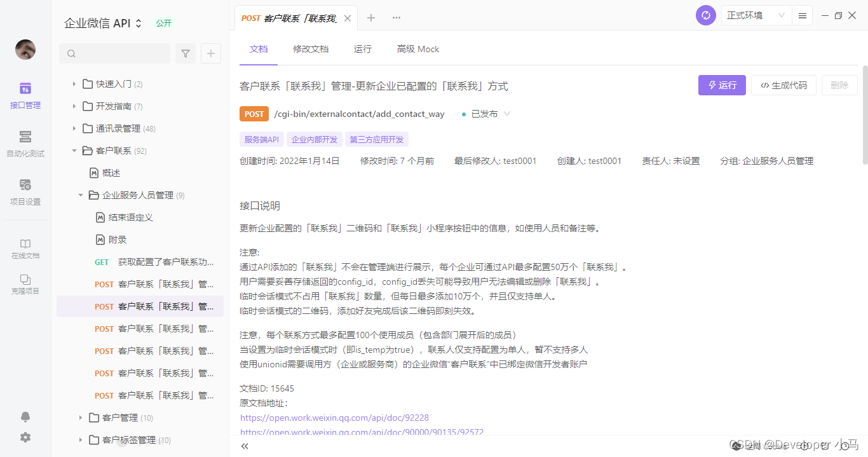The width and height of the screenshot is (868, 457).
Task: Click the purple sync refresh icon
Action: coord(706,15)
